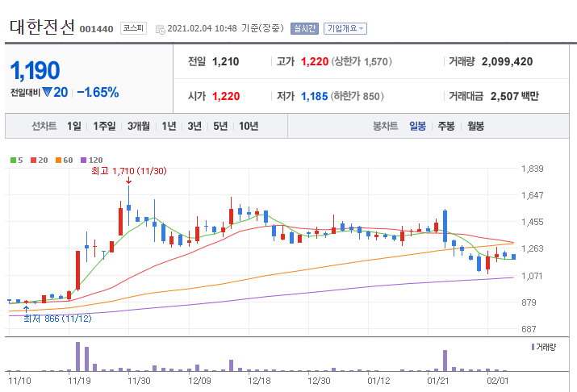Click the 고가 value 1,220
The height and width of the screenshot is (392, 577).
[x=315, y=61]
